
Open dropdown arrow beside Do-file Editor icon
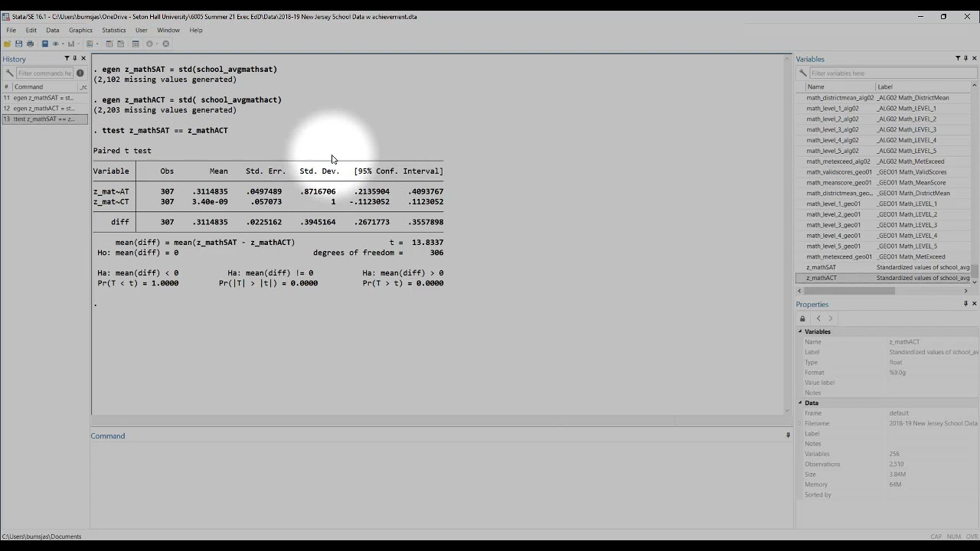[97, 44]
